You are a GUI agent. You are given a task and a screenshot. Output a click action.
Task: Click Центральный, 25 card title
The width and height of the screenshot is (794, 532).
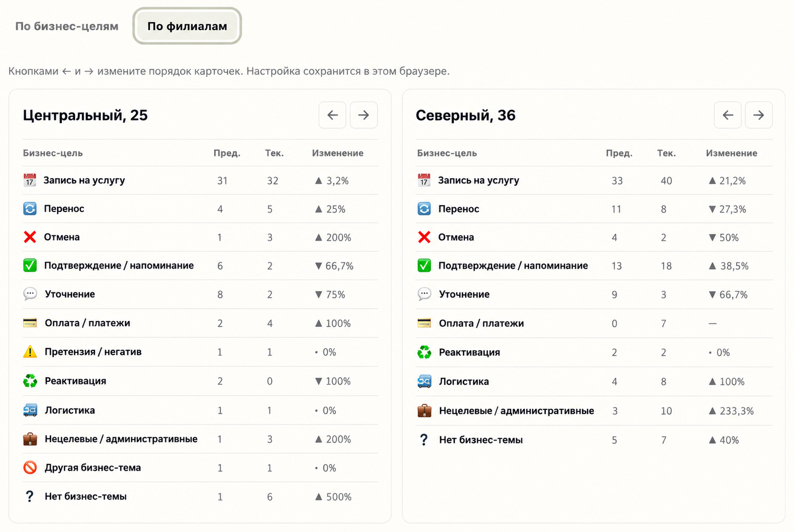point(86,115)
